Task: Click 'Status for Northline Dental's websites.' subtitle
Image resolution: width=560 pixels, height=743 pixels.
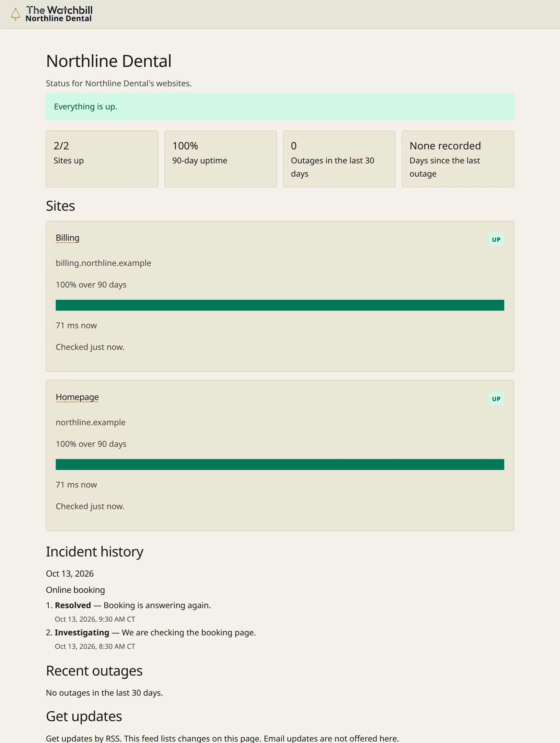Action: point(119,83)
